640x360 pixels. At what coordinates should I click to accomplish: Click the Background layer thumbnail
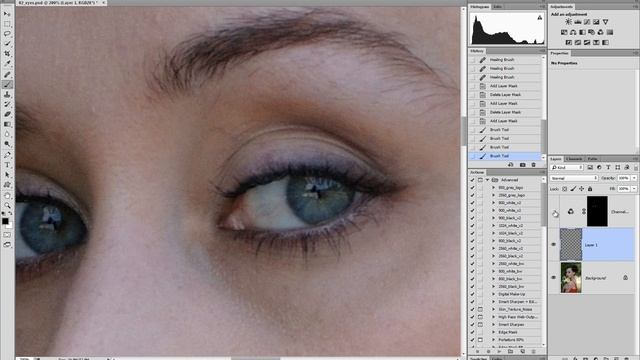571,278
